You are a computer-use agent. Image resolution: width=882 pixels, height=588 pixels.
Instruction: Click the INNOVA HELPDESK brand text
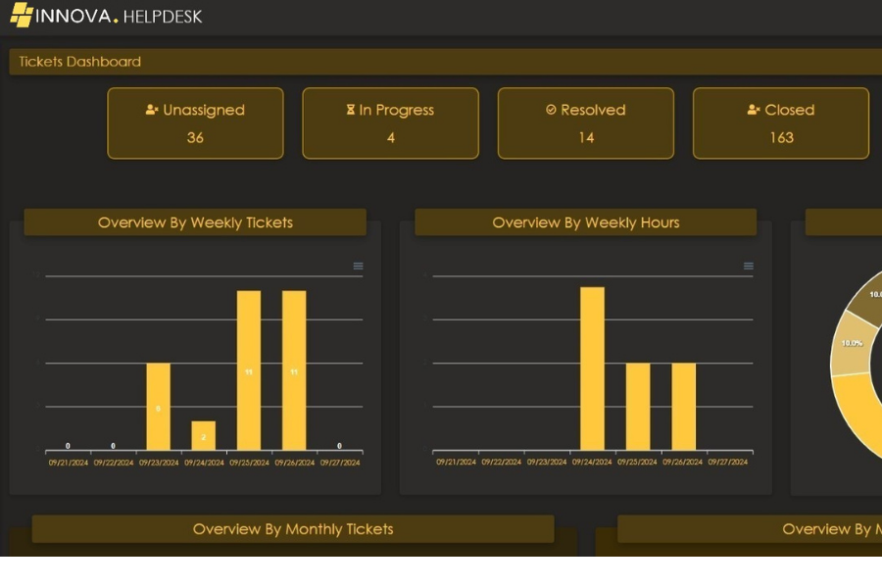coord(119,16)
